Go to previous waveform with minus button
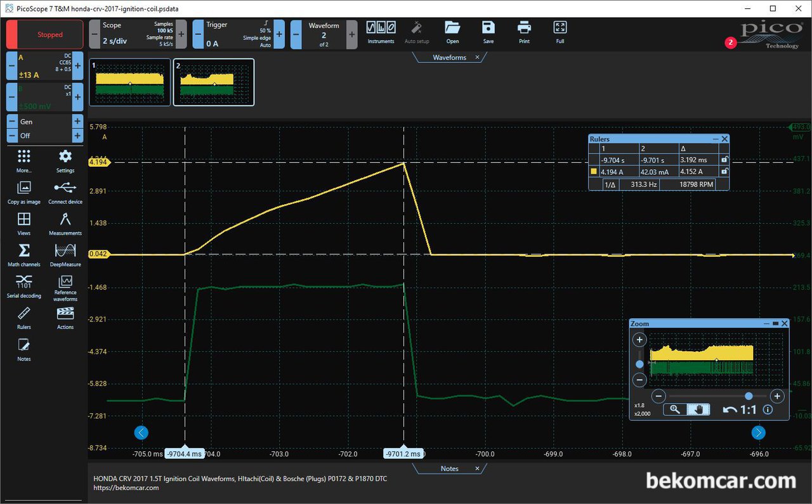The width and height of the screenshot is (812, 504). pyautogui.click(x=296, y=34)
